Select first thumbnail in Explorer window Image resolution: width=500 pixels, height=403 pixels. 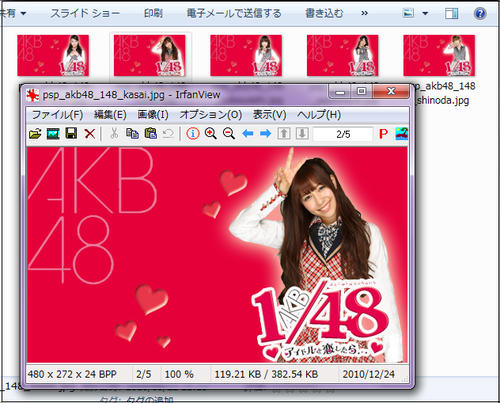(53, 55)
